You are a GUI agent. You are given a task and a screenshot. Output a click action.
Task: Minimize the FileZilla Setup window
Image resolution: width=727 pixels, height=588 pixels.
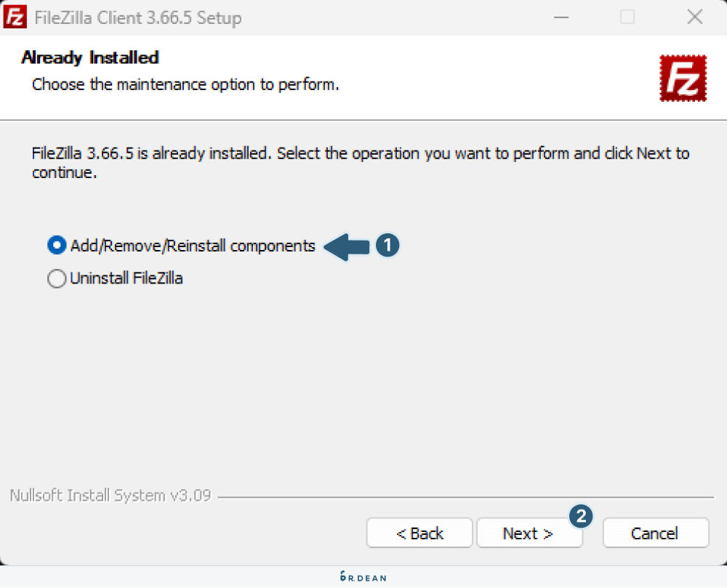click(x=561, y=17)
